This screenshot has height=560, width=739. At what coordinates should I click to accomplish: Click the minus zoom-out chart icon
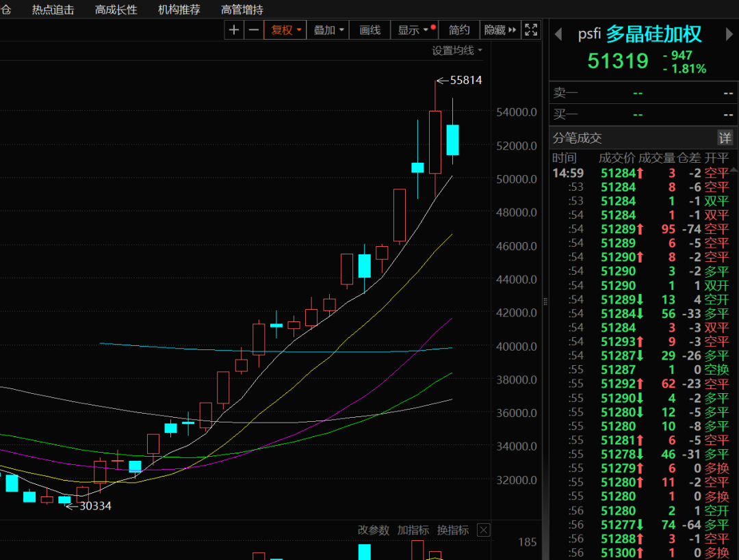click(254, 30)
